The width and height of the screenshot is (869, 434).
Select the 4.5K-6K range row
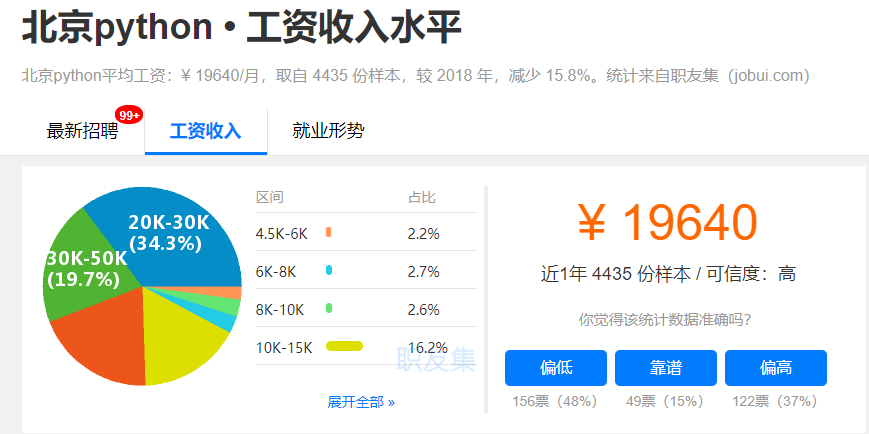(366, 233)
